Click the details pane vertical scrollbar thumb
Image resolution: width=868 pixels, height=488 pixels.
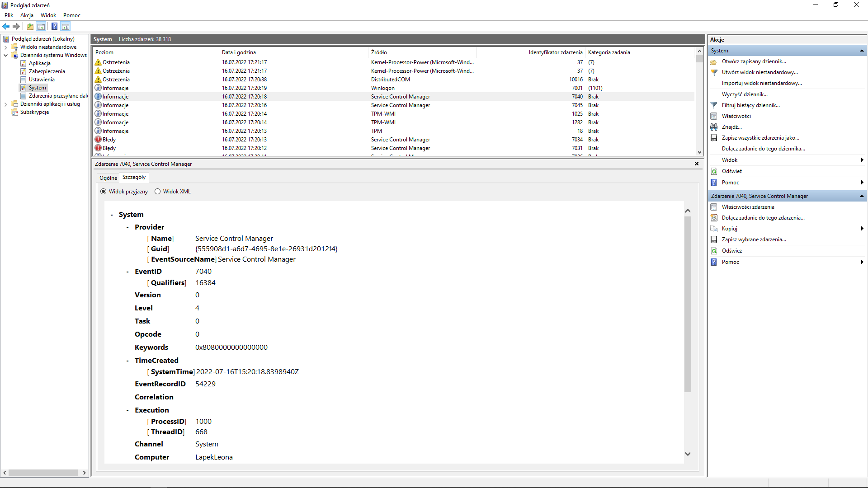[x=688, y=304]
